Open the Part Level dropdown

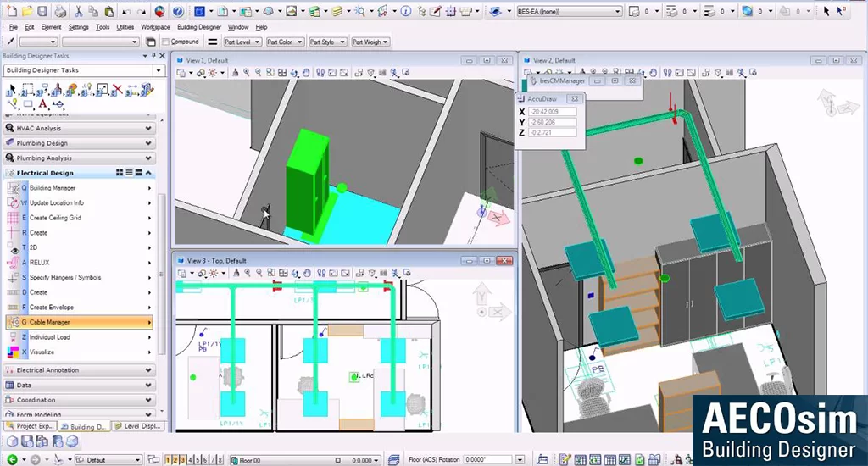pyautogui.click(x=242, y=42)
